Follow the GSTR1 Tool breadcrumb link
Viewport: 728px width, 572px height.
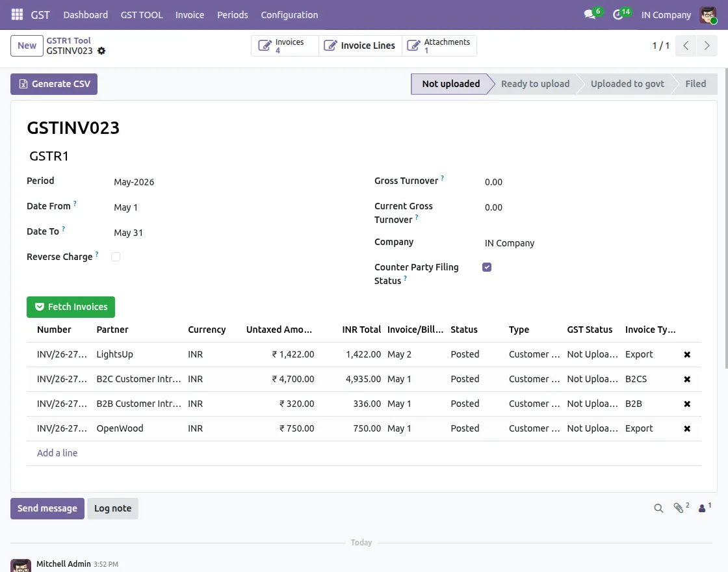click(x=68, y=40)
